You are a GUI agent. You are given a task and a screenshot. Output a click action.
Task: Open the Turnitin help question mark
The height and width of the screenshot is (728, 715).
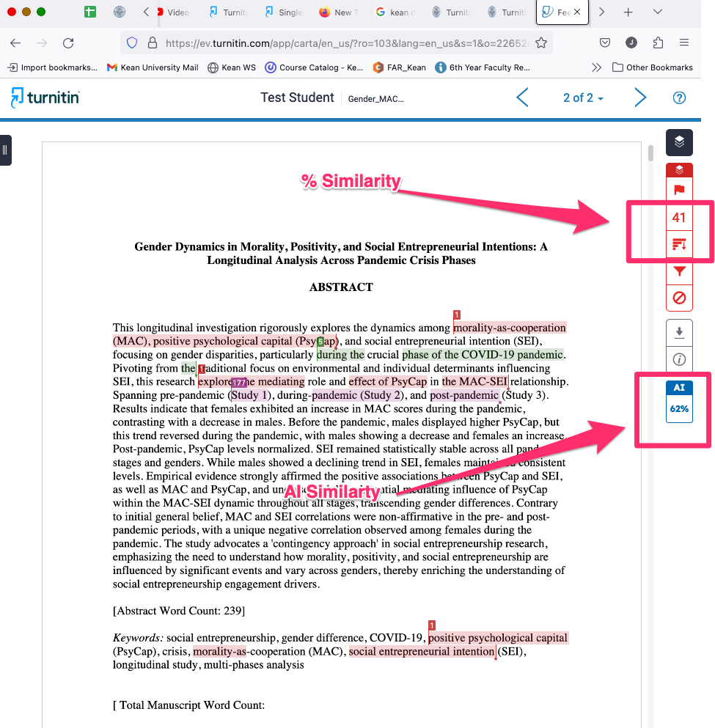(x=679, y=98)
